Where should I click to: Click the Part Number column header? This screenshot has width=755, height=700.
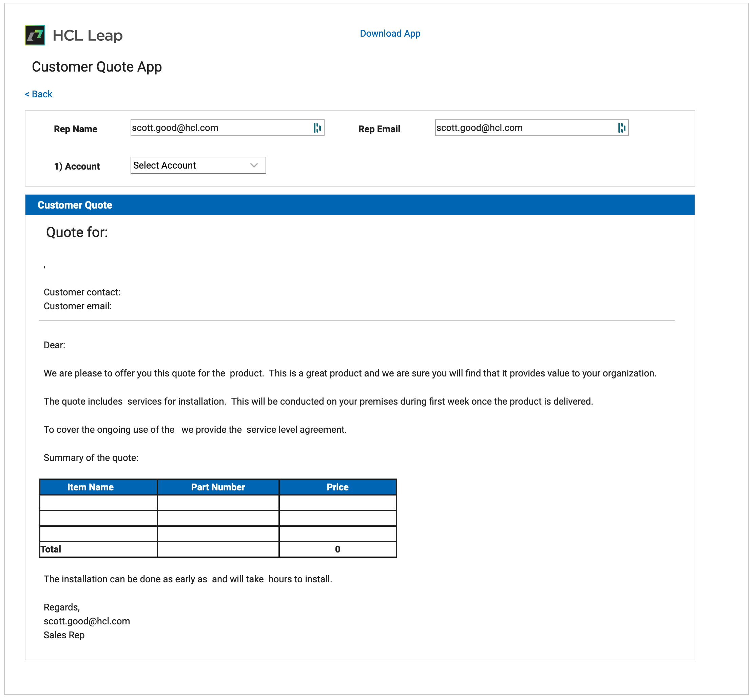218,487
